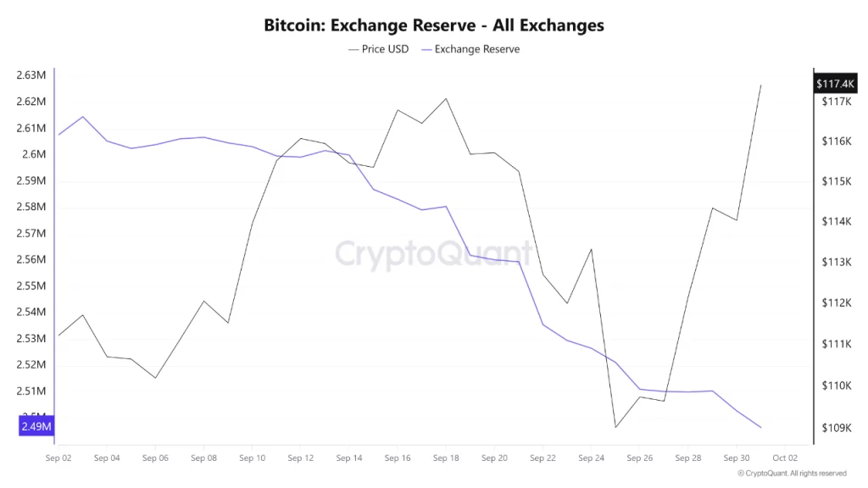
Task: Toggle the Exchange Reserve legend series
Action: pyautogui.click(x=476, y=49)
